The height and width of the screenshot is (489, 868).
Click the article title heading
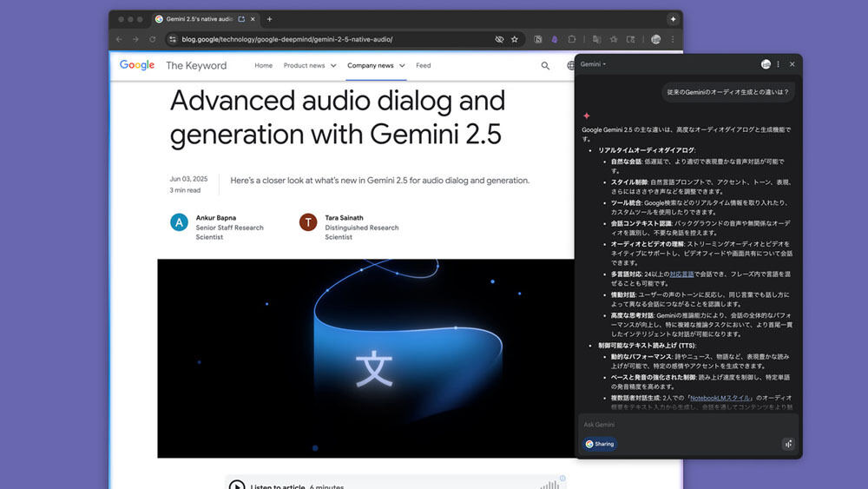tap(338, 117)
